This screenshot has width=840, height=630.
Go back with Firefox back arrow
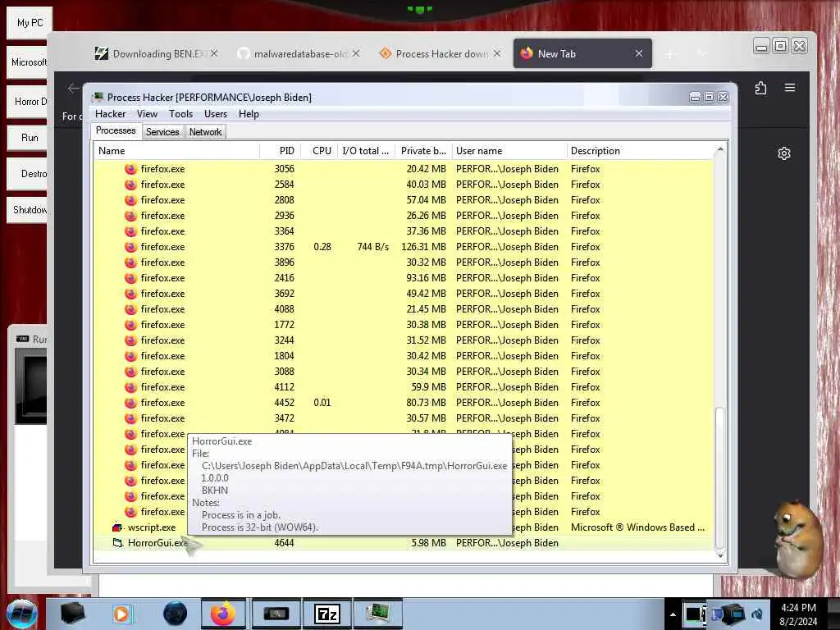[73, 88]
